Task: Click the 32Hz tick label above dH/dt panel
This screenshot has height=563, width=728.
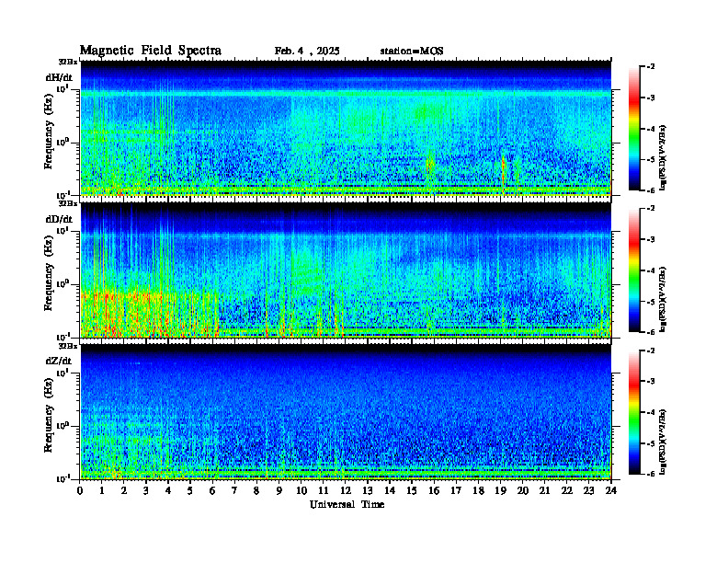Action: [x=68, y=62]
